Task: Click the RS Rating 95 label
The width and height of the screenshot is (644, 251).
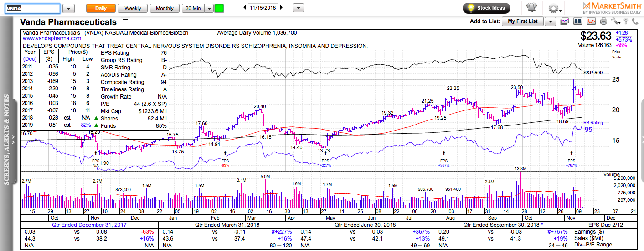Action: [592, 127]
